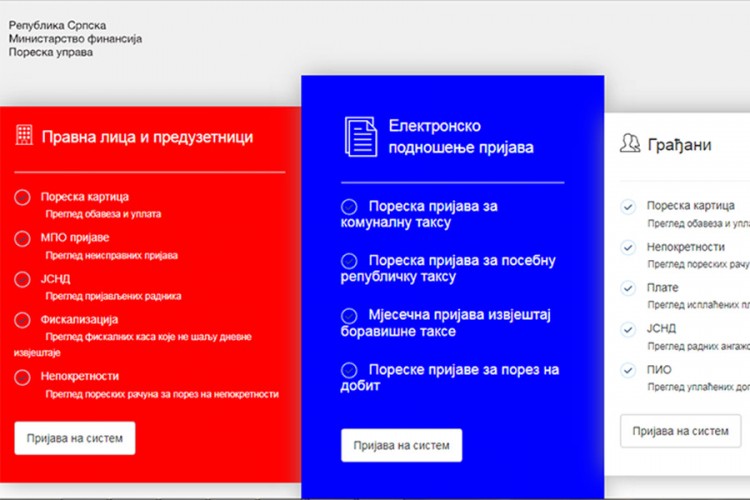
Task: Select Фискализација item
Action: coord(79,320)
